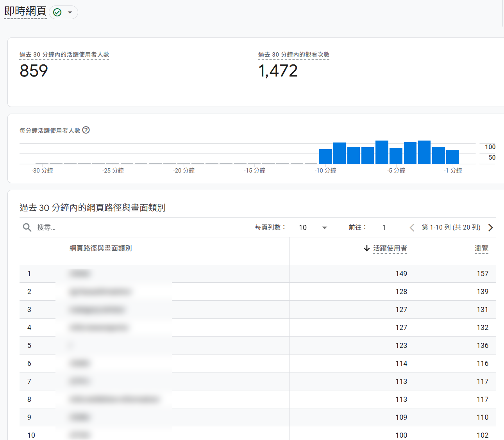Sort by the 瀏覽 column header
Screen dimensions: 504x440
pyautogui.click(x=481, y=248)
